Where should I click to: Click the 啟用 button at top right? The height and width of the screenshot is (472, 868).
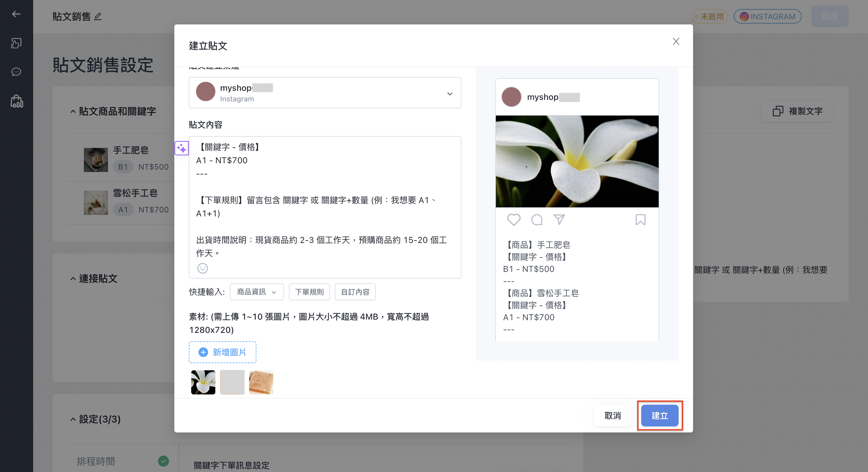tap(830, 16)
